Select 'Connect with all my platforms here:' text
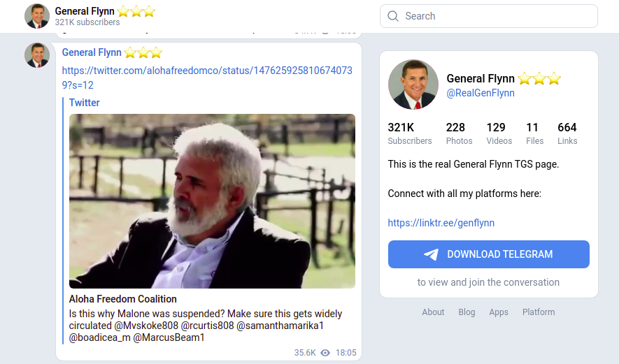Viewport: 619px width, 364px height. [x=464, y=194]
